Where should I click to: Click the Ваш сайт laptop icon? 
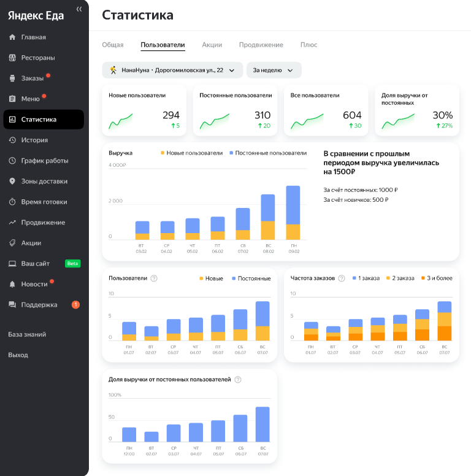pyautogui.click(x=12, y=264)
